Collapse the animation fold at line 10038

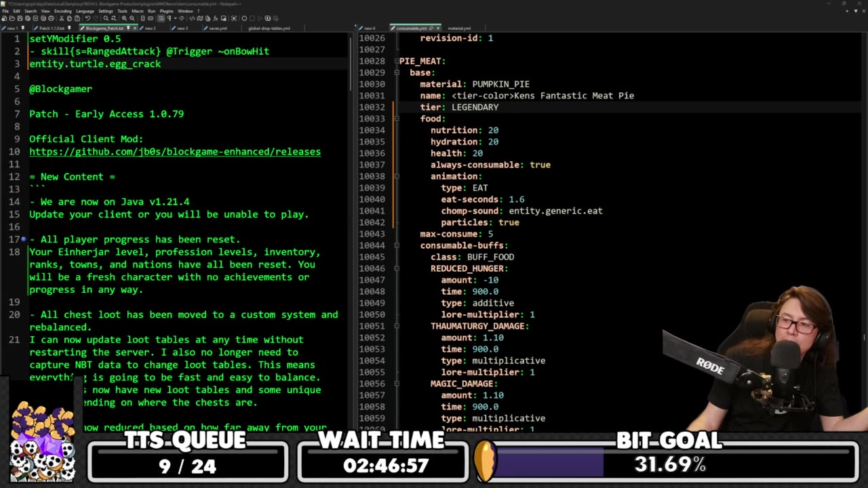tap(396, 176)
